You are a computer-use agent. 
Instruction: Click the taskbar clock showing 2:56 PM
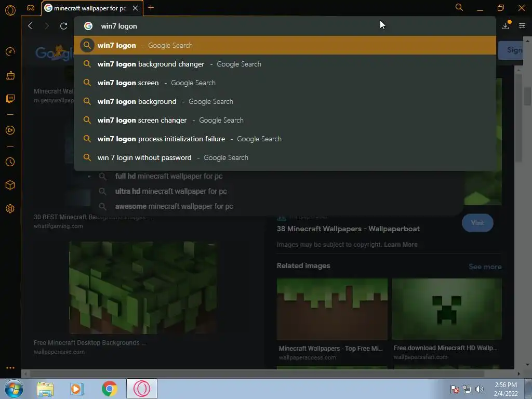(x=506, y=389)
